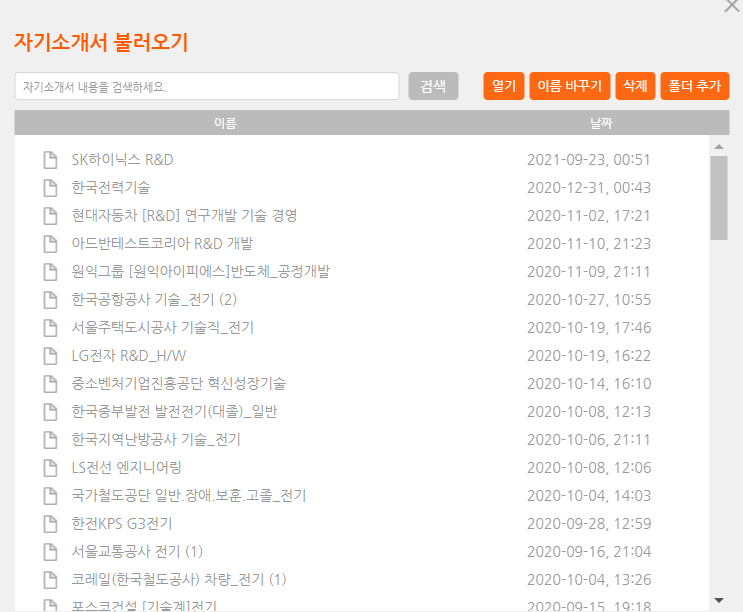Viewport: 743px width, 612px height.
Task: Select LS전선 엔지니어링 entry
Action: tap(127, 468)
